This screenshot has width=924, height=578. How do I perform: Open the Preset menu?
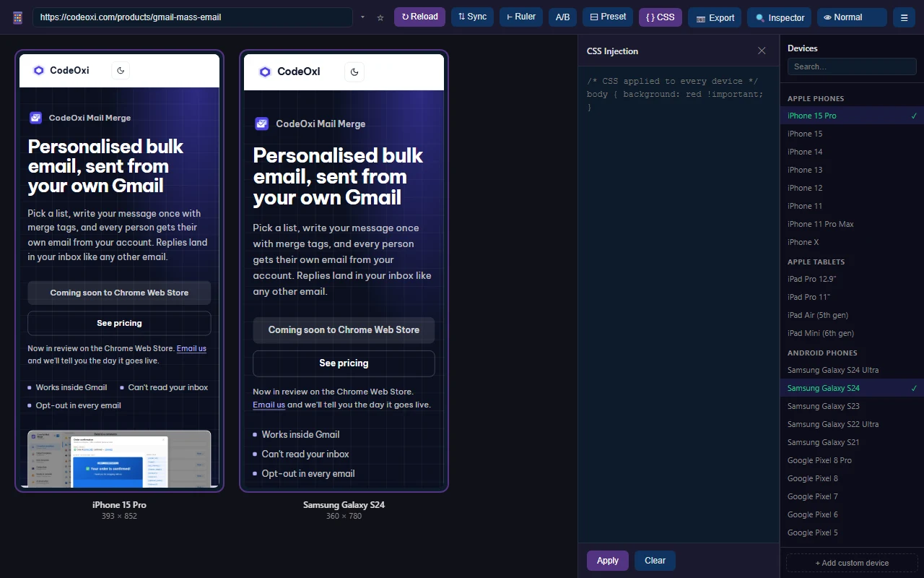click(x=608, y=17)
